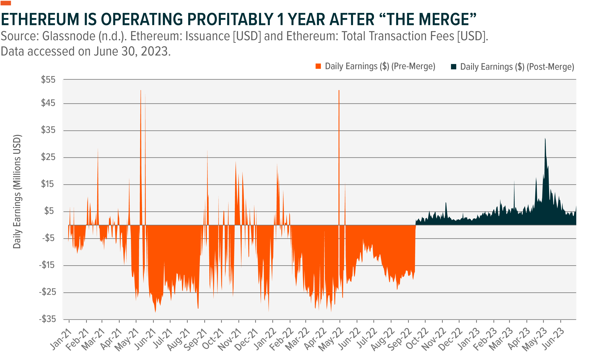Click the Dec-22 x-axis label

click(451, 339)
